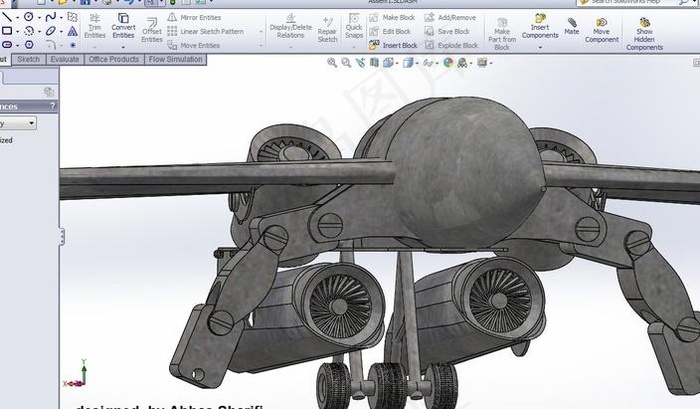Click Zoom to Fit in view toolbar
This screenshot has height=409, width=700.
pyautogui.click(x=332, y=63)
